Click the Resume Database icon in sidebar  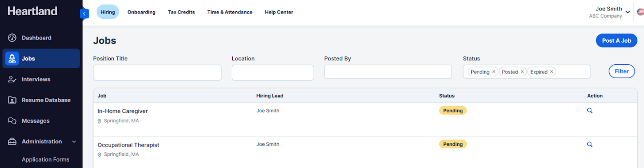point(12,100)
